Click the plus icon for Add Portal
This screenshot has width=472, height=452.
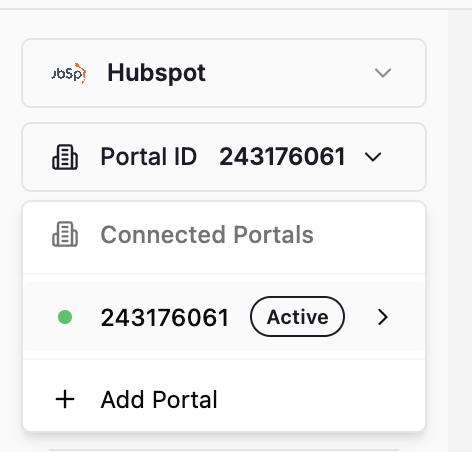65,399
